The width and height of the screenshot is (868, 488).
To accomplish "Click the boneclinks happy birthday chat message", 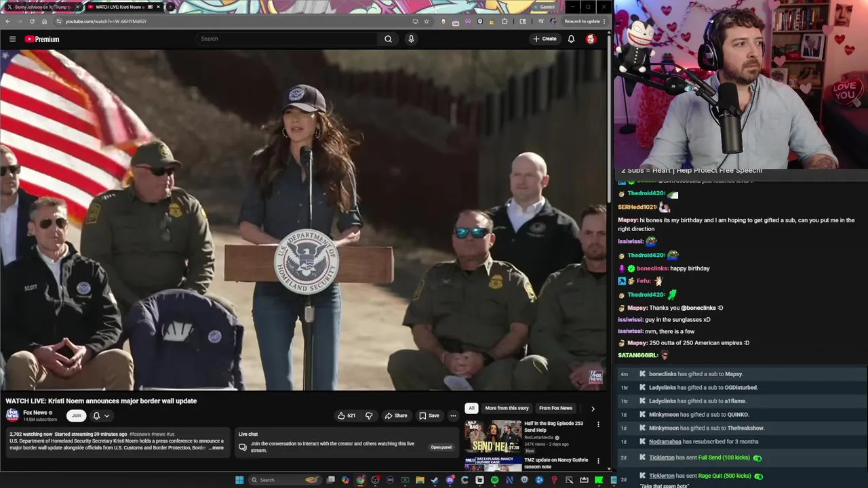I will pyautogui.click(x=665, y=268).
